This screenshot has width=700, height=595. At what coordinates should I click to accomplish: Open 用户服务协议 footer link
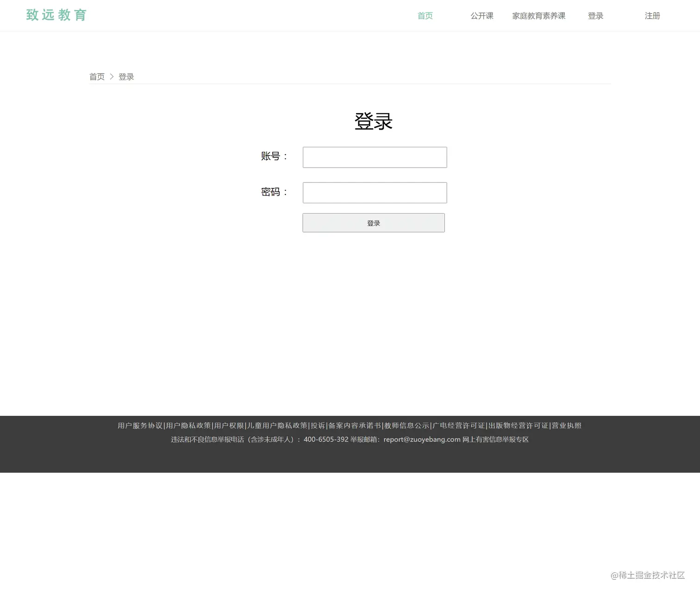tap(140, 426)
